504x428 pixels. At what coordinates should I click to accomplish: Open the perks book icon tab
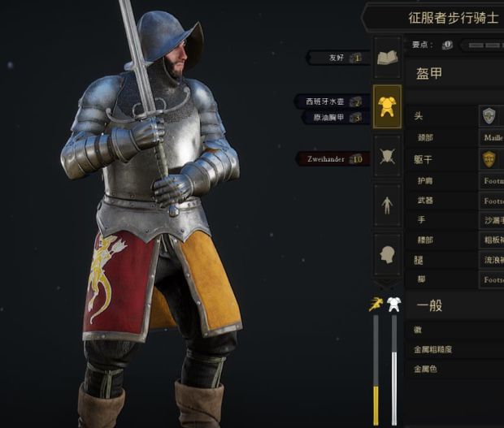click(x=387, y=58)
